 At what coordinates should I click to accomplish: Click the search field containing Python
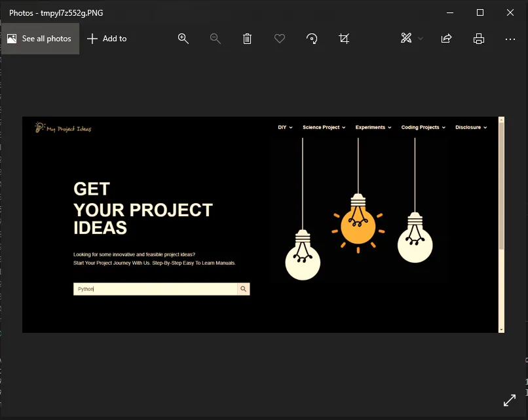click(x=155, y=289)
